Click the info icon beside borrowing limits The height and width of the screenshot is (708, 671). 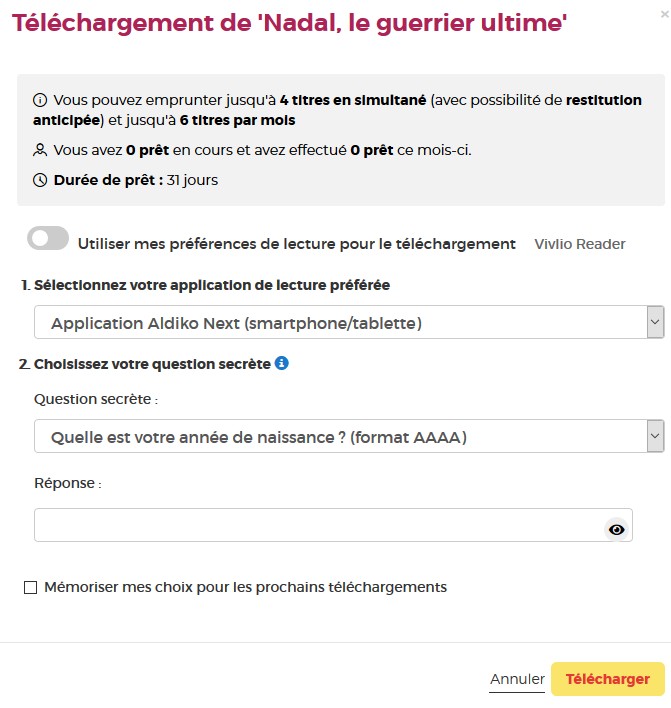(x=40, y=100)
